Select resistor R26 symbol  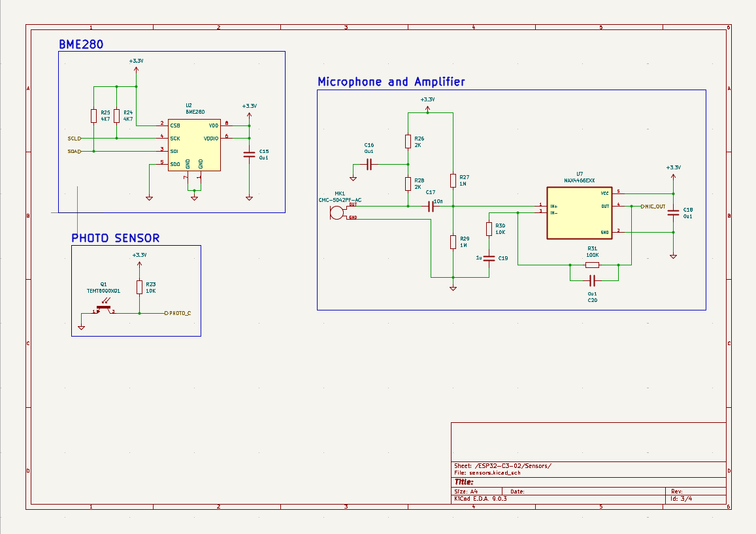click(408, 141)
